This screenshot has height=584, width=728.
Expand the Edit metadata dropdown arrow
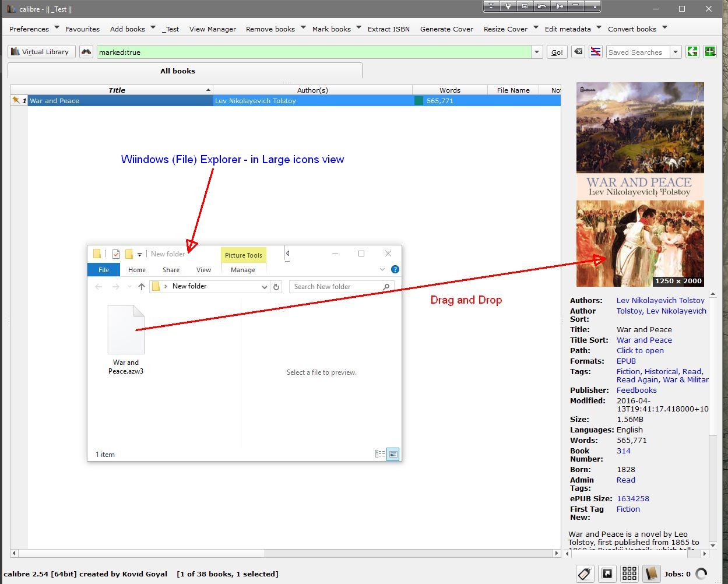599,27
